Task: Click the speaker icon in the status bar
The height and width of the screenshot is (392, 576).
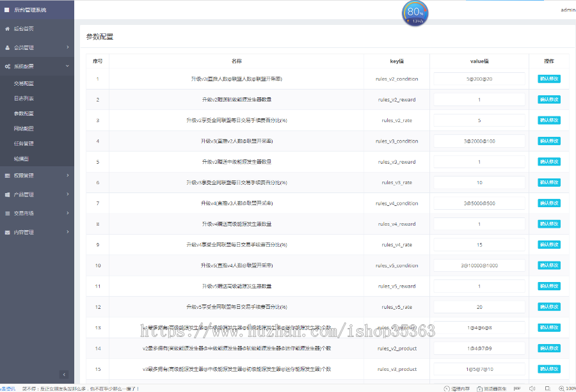Action: [532, 389]
